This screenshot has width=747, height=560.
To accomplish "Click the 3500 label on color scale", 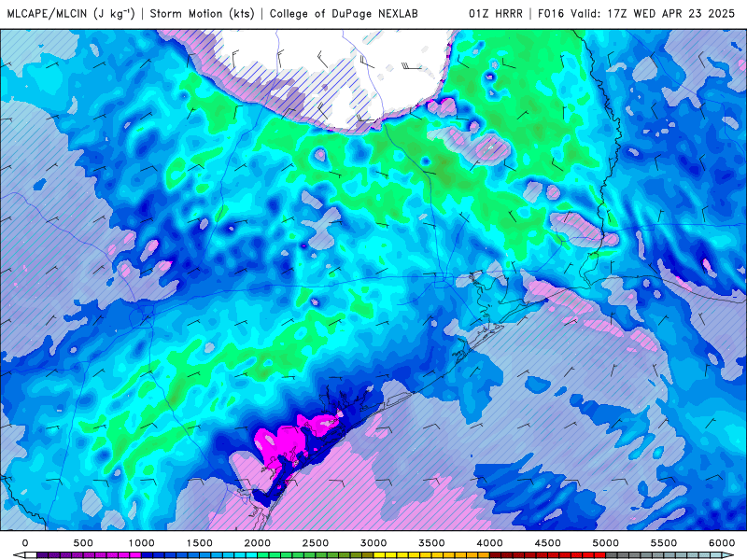I will [x=431, y=543].
